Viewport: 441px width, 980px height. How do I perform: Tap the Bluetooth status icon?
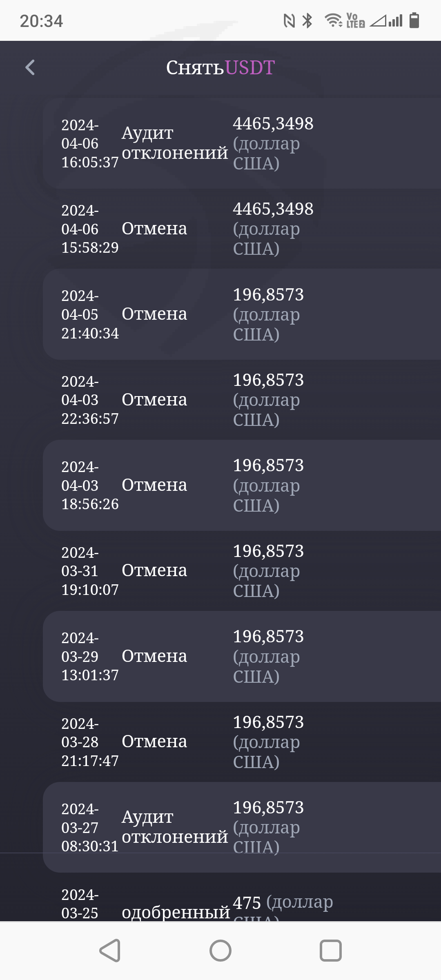pos(307,20)
